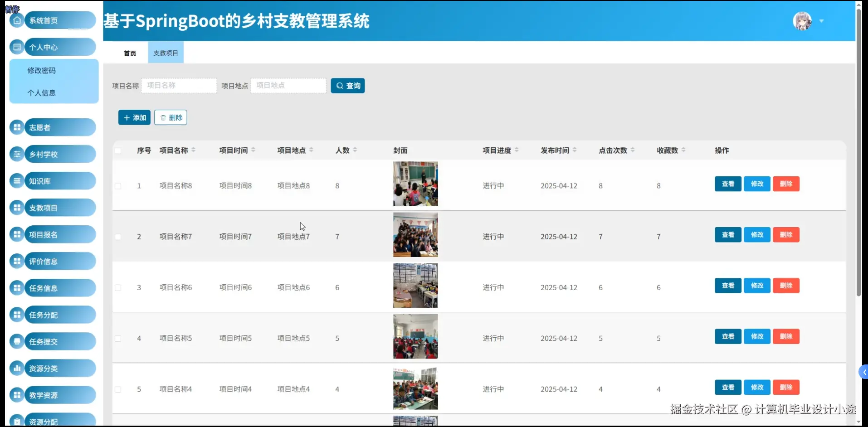Viewport: 868px width, 427px height.
Task: Click the list icon beside 知识库
Action: (17, 181)
